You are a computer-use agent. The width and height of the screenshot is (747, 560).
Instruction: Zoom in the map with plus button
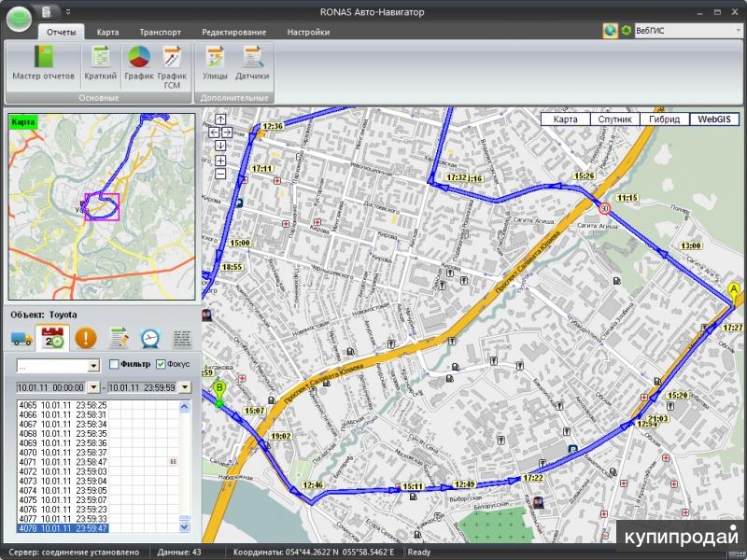[x=220, y=161]
